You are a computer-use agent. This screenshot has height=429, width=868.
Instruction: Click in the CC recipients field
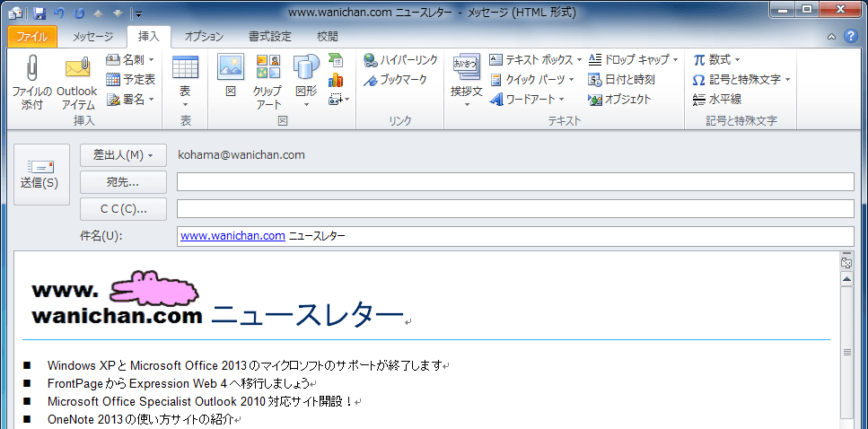pyautogui.click(x=515, y=209)
